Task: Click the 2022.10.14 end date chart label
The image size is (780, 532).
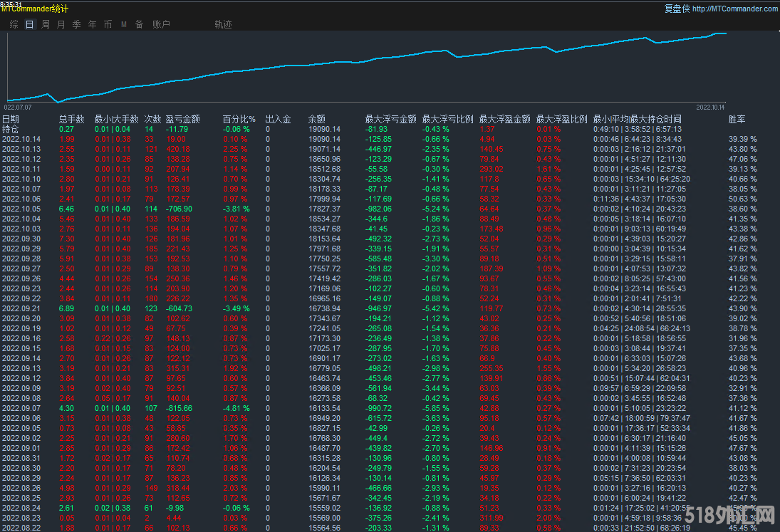Action: [x=709, y=107]
